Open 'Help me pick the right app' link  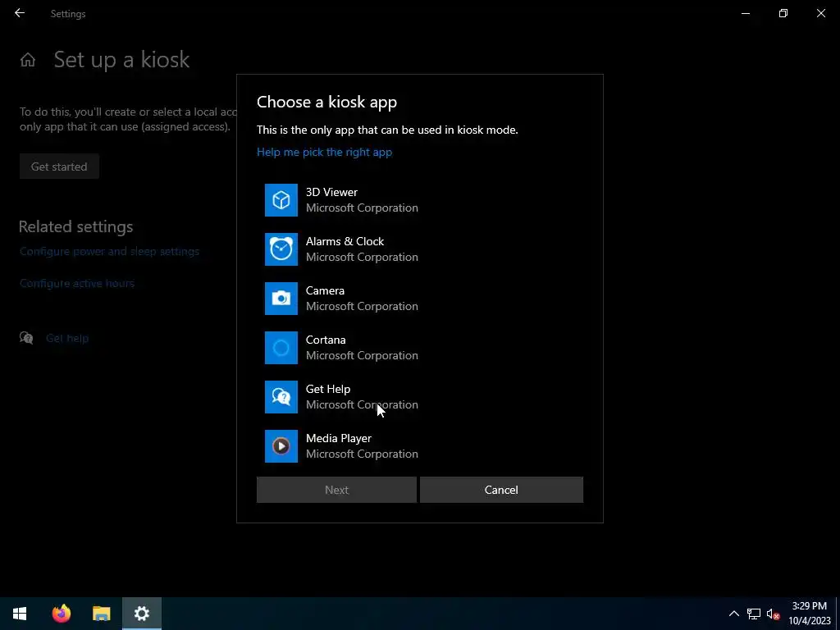pyautogui.click(x=324, y=152)
